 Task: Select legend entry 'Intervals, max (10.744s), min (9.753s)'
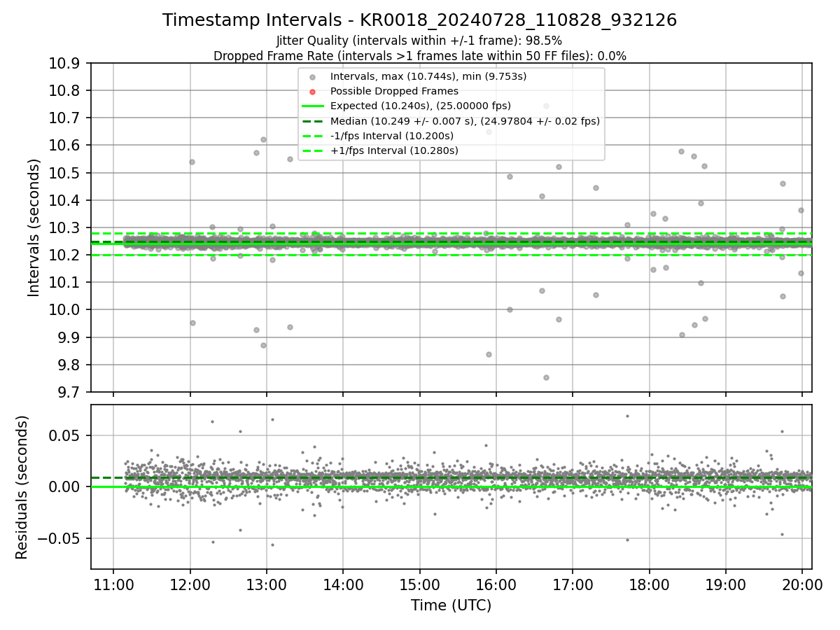[x=428, y=76]
